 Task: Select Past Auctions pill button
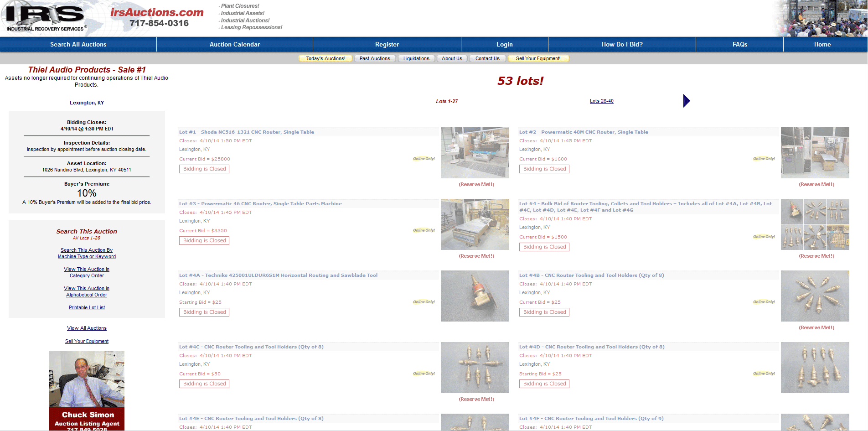coord(375,58)
